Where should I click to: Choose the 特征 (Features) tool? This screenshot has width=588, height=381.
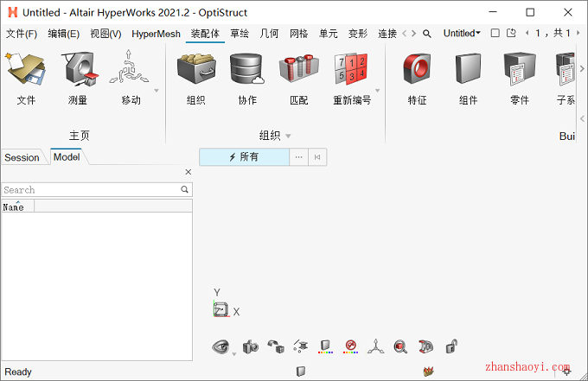[x=417, y=79]
